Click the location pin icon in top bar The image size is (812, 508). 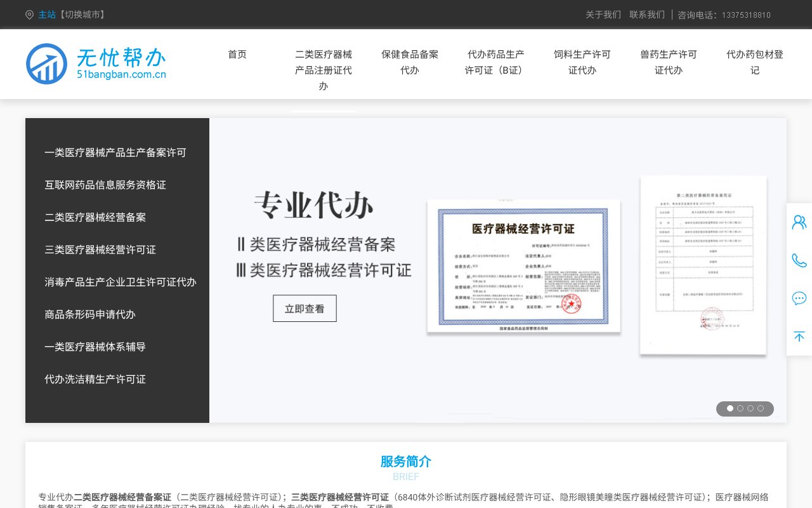[x=29, y=14]
